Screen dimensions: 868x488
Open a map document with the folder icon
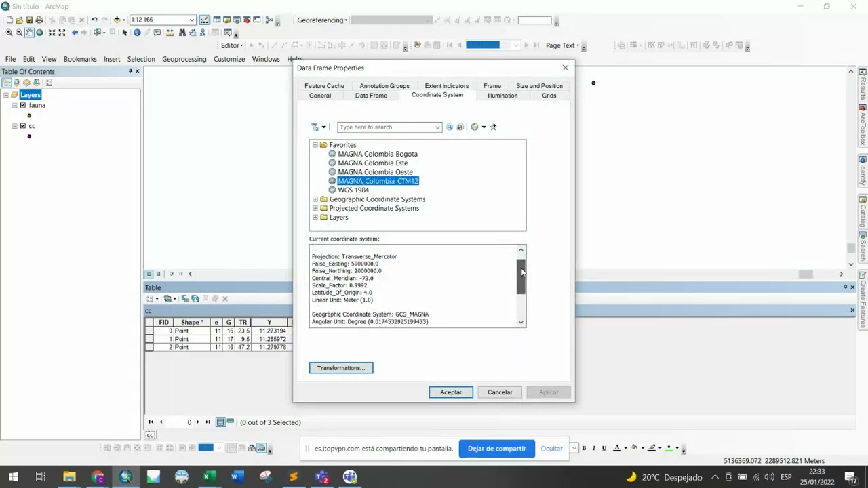19,20
